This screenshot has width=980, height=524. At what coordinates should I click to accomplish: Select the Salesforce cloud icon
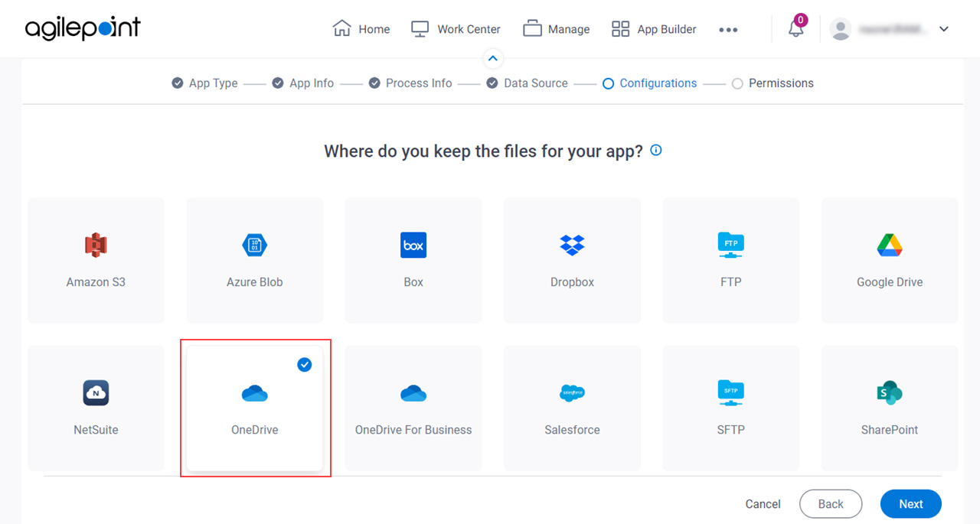point(572,393)
